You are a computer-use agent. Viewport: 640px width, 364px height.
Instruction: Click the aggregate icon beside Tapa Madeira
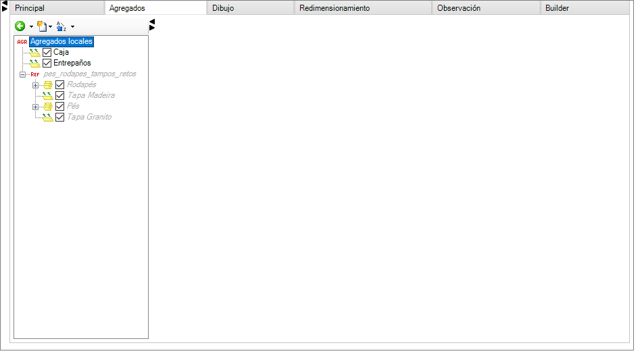tap(48, 95)
